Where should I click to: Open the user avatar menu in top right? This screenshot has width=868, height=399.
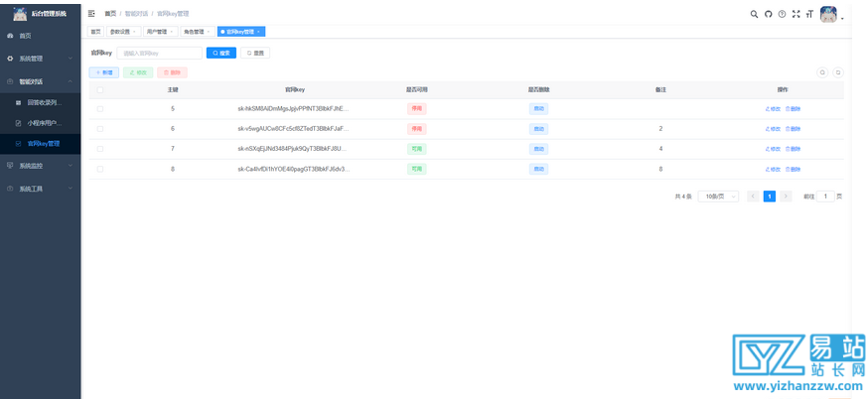(x=829, y=14)
